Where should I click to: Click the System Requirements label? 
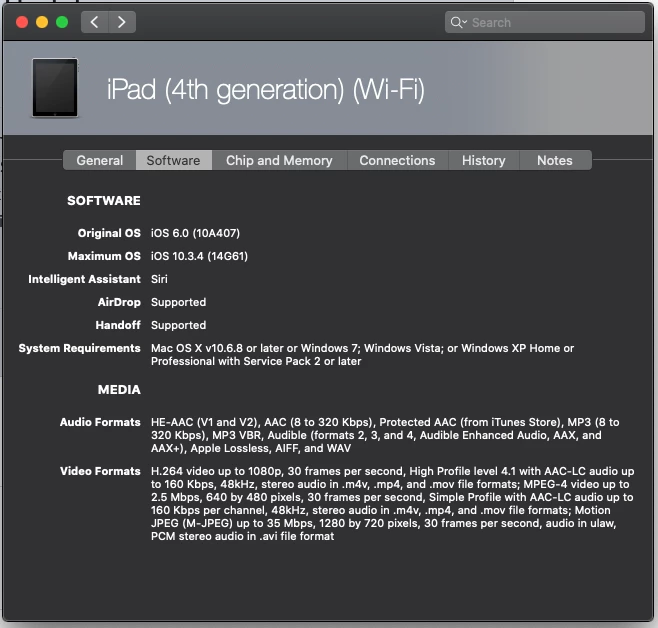point(79,349)
